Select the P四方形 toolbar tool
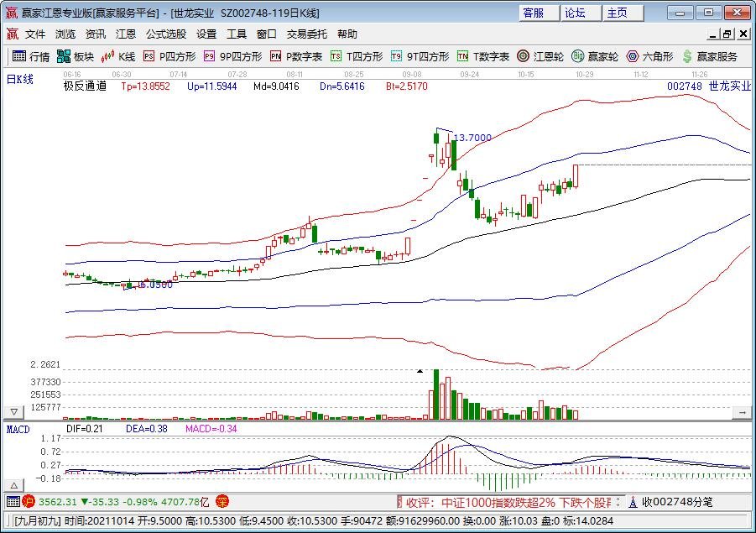This screenshot has height=533, width=756. (x=169, y=57)
